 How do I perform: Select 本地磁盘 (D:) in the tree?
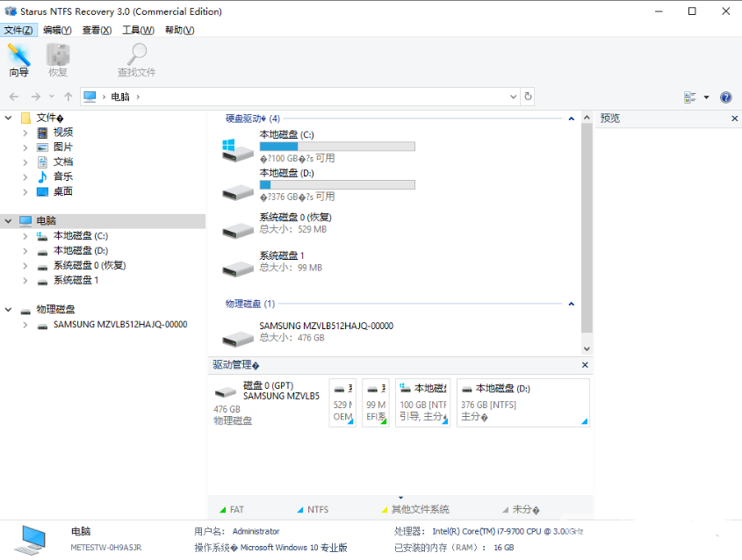[81, 250]
